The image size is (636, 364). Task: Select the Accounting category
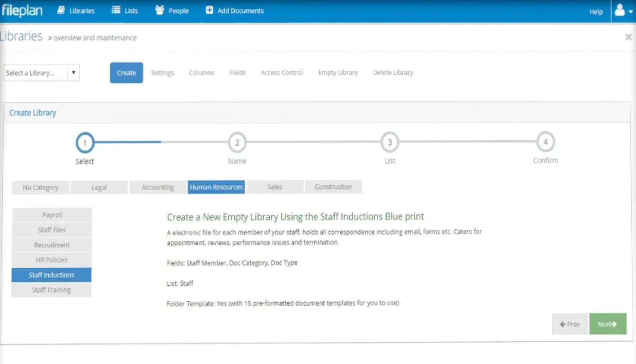(x=157, y=188)
